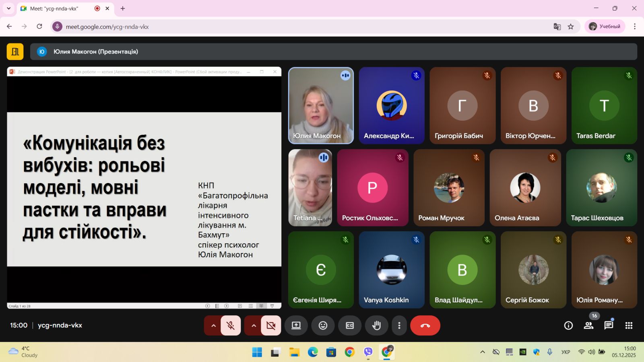Open the chat panel icon
644x362 pixels.
tap(609, 325)
